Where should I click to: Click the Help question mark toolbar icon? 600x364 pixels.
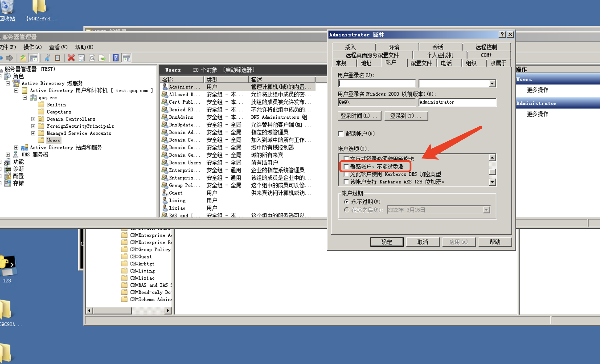[x=115, y=58]
